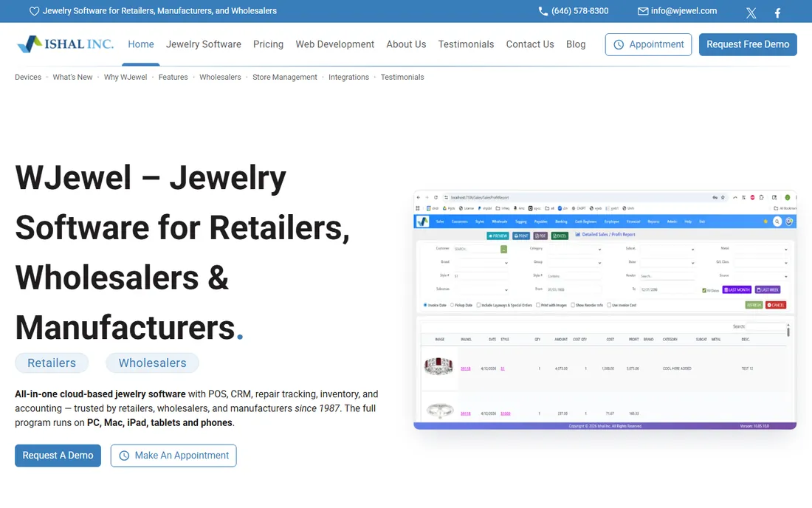Click the Request A Demo button

click(x=58, y=456)
